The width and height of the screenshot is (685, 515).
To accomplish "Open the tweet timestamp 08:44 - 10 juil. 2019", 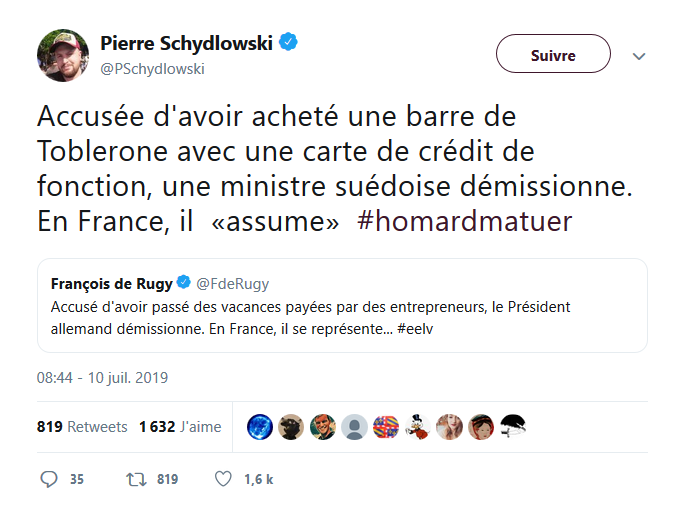I will coord(103,378).
